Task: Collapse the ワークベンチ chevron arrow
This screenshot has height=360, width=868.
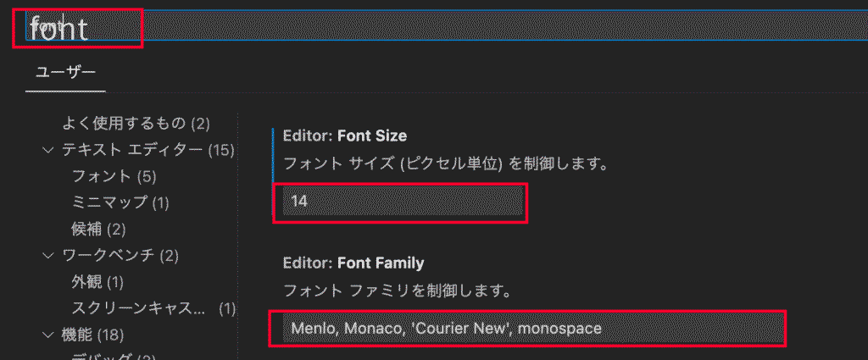Action: (47, 255)
